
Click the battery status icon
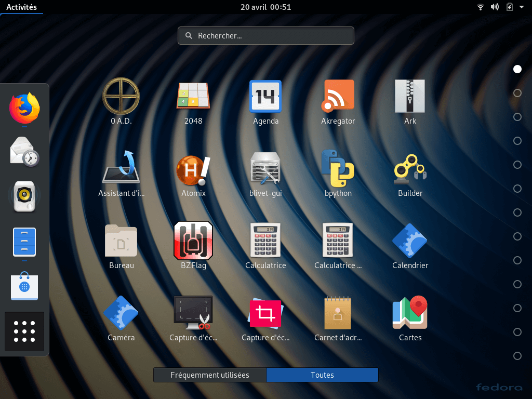point(509,7)
